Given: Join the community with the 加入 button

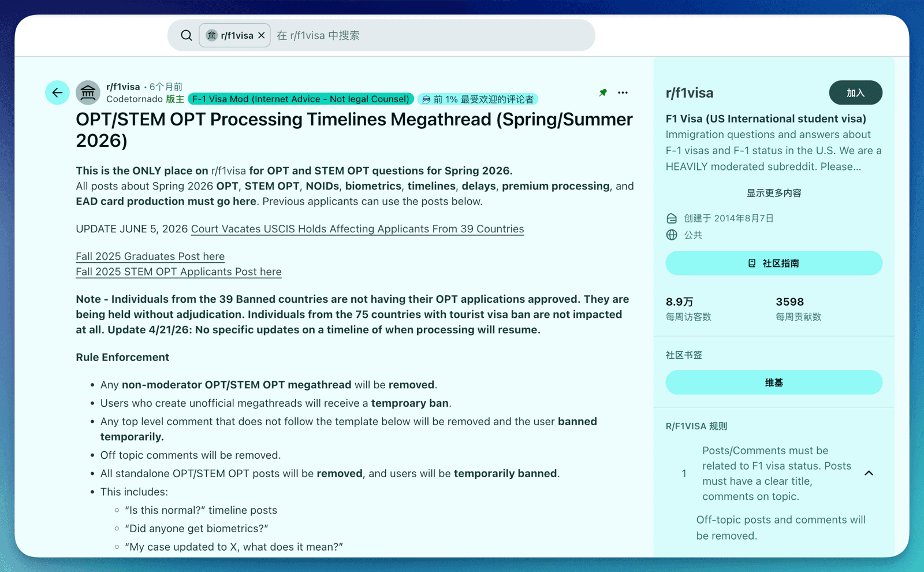Looking at the screenshot, I should pos(855,92).
